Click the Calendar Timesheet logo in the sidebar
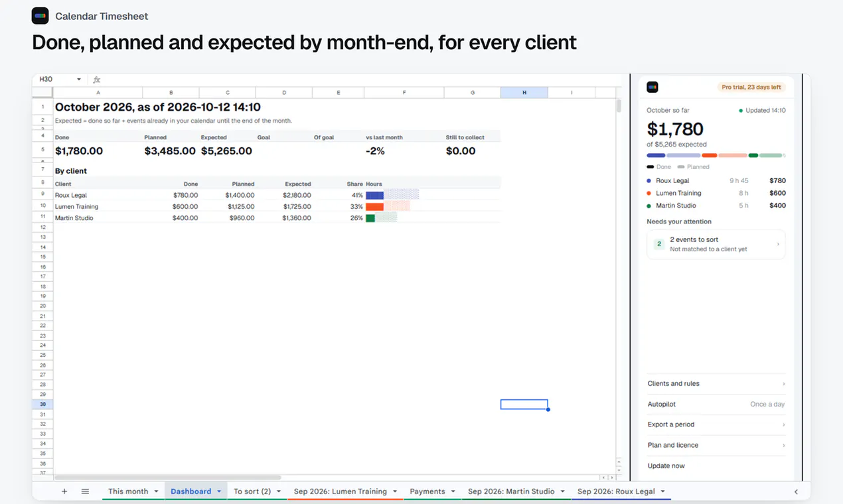The image size is (843, 504). [x=652, y=87]
